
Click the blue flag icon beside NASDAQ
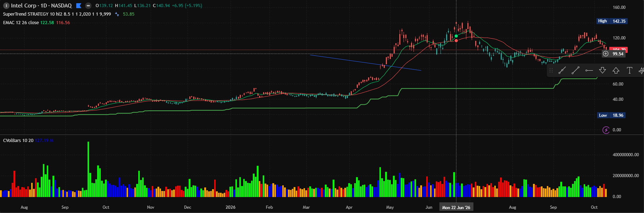pos(79,6)
